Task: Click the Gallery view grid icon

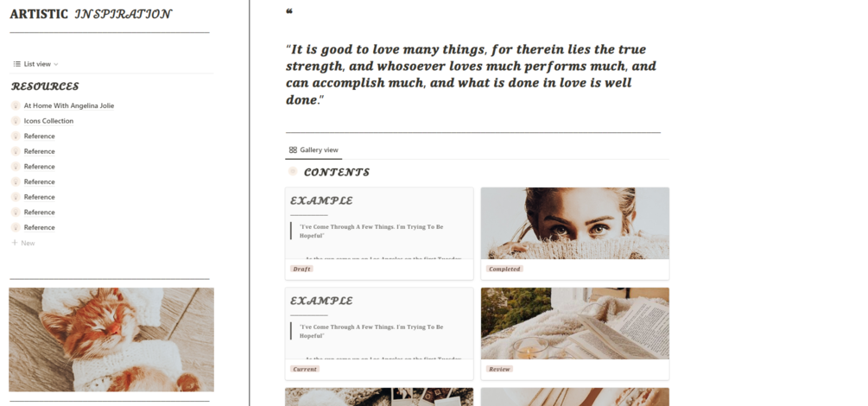Action: 293,150
